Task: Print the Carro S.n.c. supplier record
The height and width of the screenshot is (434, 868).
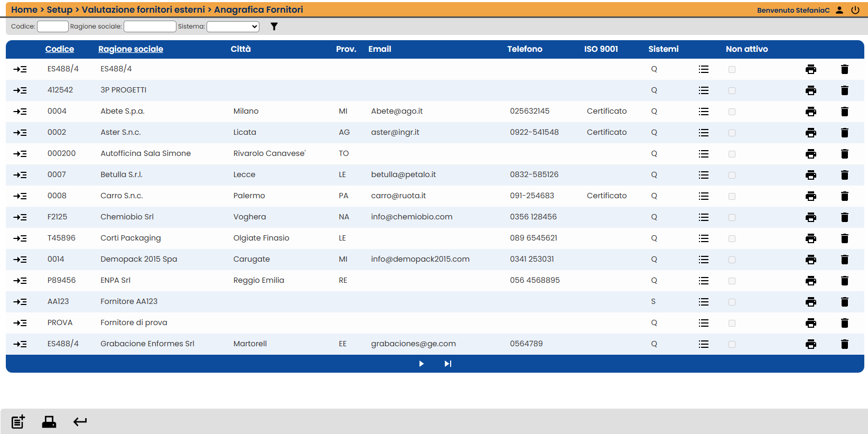Action: tap(811, 196)
